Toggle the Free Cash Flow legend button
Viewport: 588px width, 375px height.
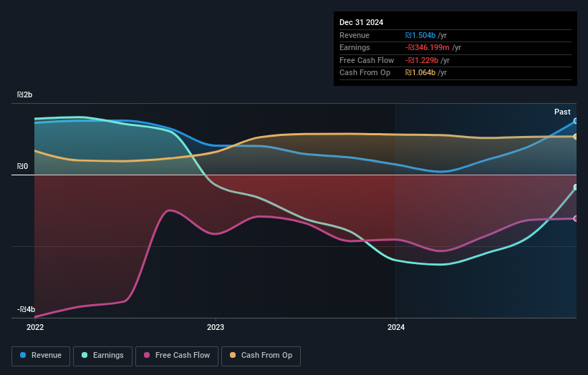click(x=177, y=356)
